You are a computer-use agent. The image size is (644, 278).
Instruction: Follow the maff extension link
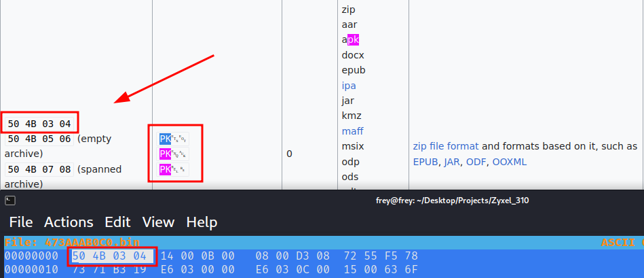352,131
